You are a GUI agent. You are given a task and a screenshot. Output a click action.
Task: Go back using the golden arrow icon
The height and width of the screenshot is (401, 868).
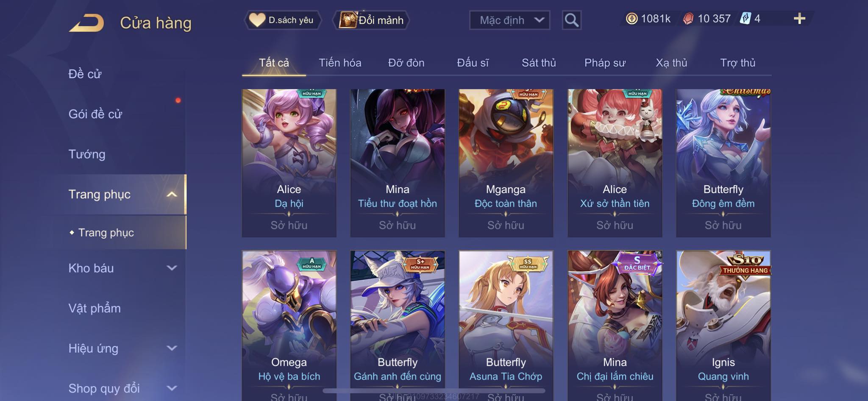click(86, 23)
